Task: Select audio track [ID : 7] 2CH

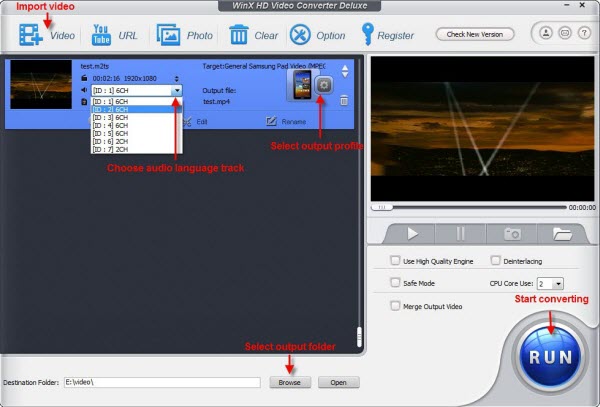Action: point(136,150)
